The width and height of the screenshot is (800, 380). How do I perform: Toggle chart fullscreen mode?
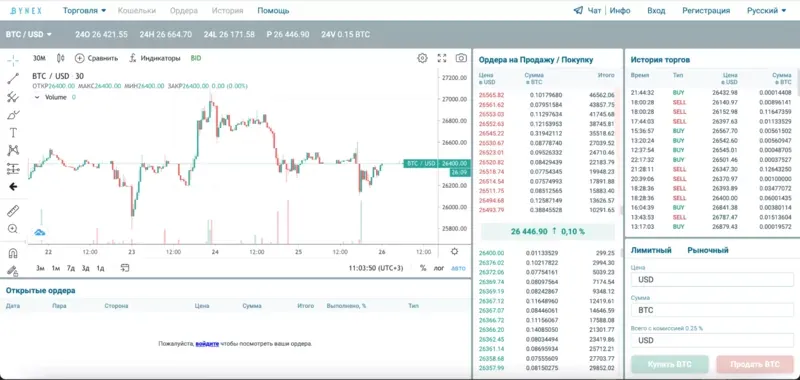coord(442,58)
